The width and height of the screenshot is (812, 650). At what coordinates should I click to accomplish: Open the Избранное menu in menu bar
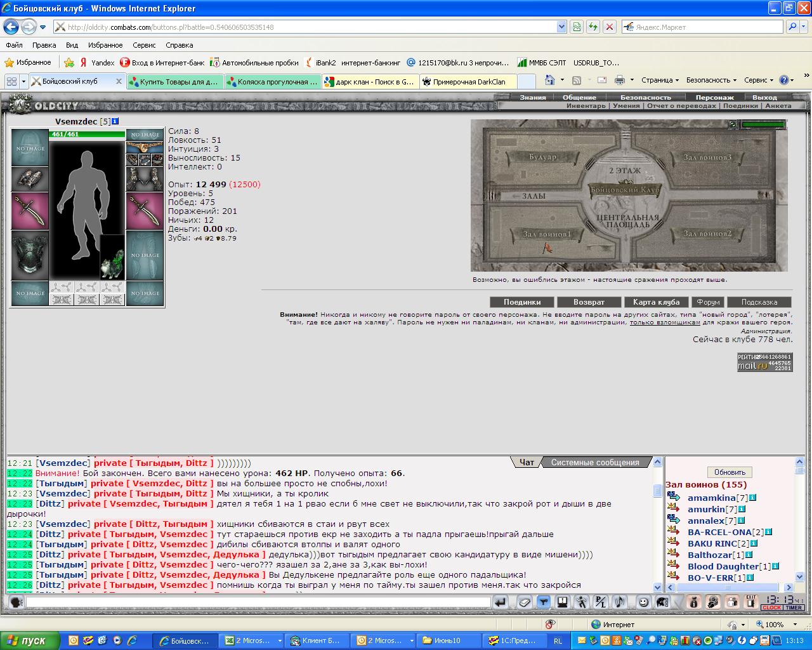(105, 45)
